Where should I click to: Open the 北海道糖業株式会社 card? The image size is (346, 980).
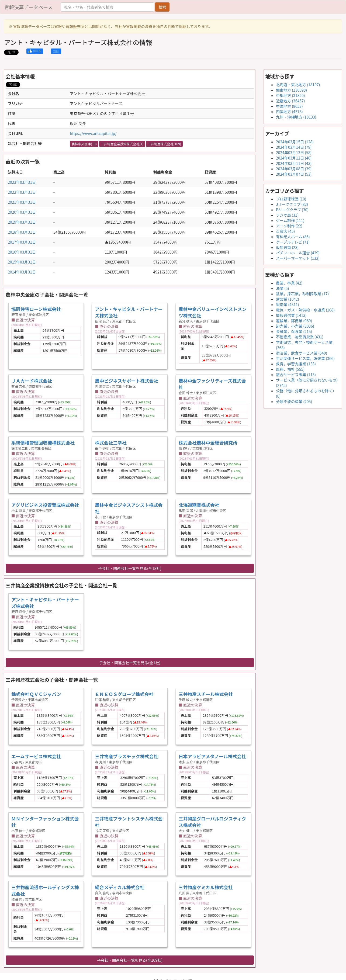pyautogui.click(x=199, y=505)
